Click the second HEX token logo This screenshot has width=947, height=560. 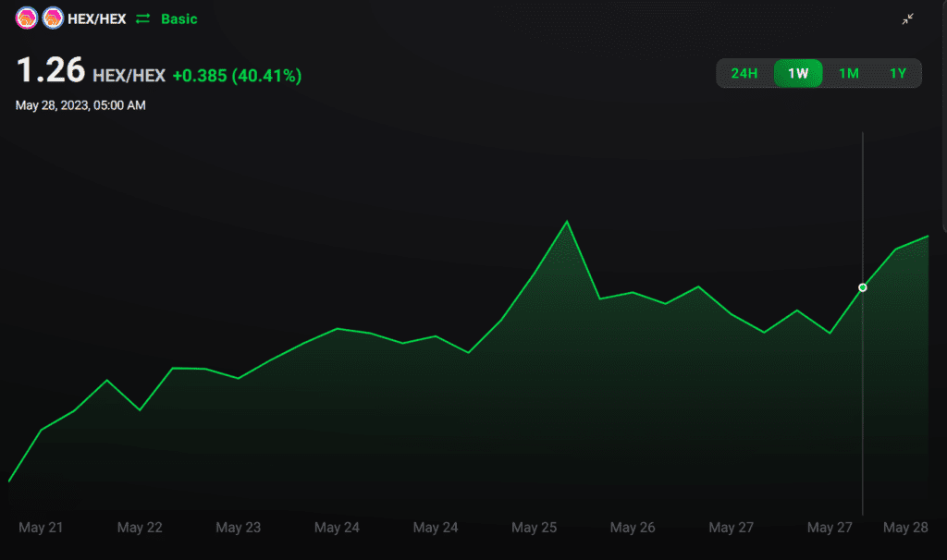click(53, 18)
